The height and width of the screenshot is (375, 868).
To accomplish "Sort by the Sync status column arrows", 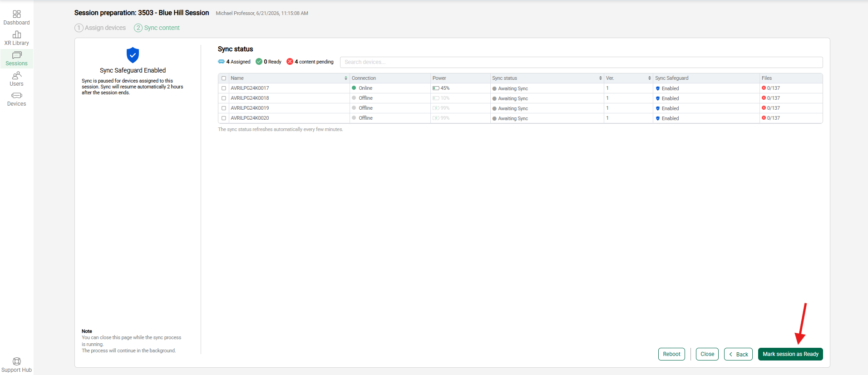I will pyautogui.click(x=601, y=78).
